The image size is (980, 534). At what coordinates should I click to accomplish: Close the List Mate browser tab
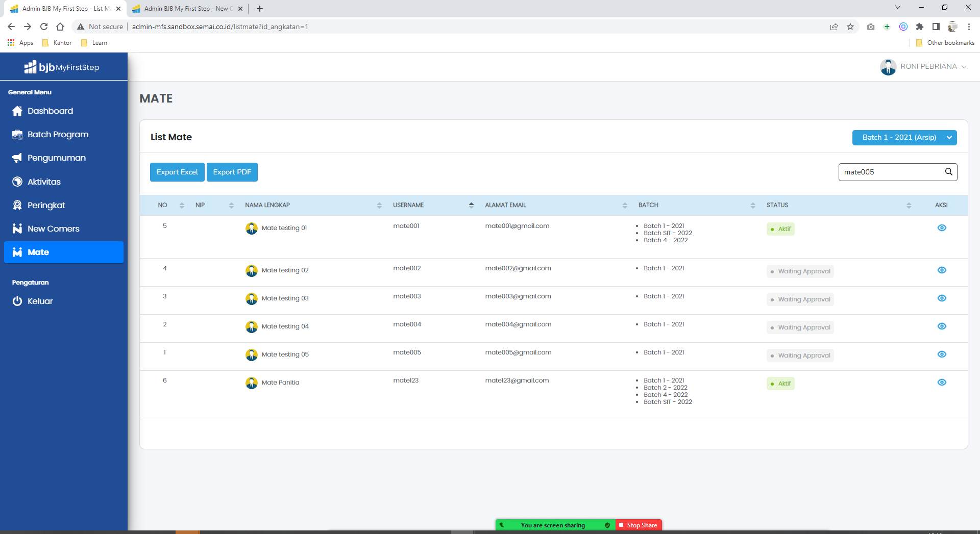tap(118, 9)
